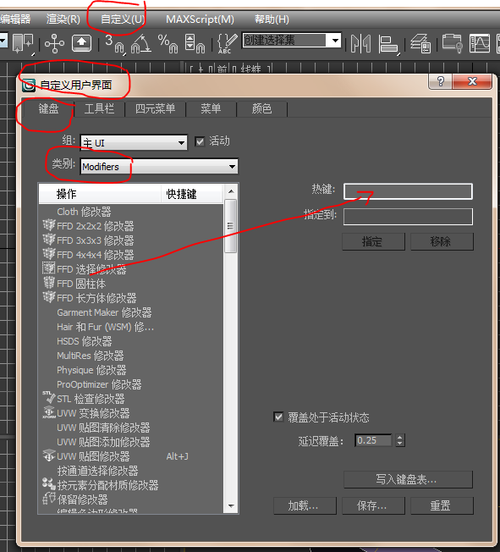Screen dimensions: 500x552
Task: Click the STL 检查修改器 row icon
Action: click(49, 398)
